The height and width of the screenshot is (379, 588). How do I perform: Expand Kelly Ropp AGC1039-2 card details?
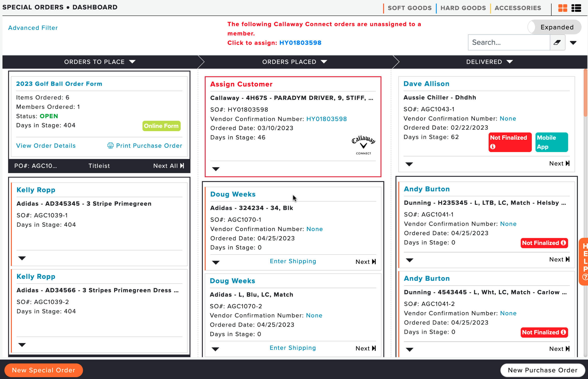22,345
